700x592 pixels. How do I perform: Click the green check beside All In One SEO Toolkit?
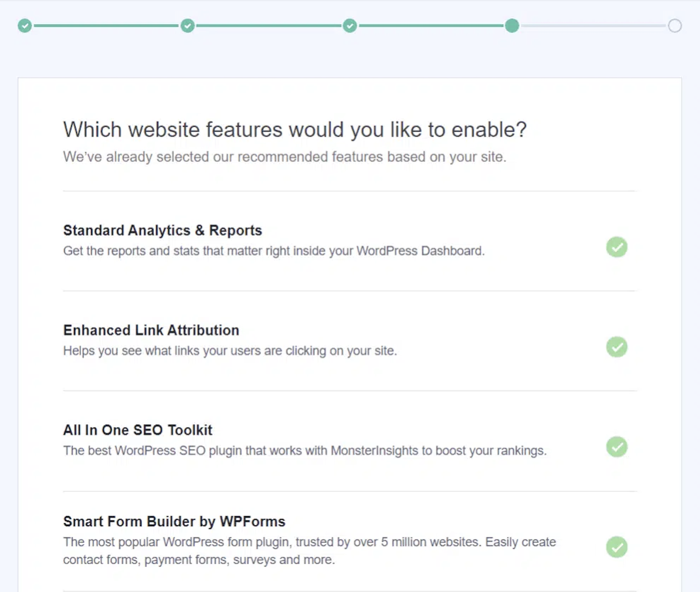(x=616, y=447)
